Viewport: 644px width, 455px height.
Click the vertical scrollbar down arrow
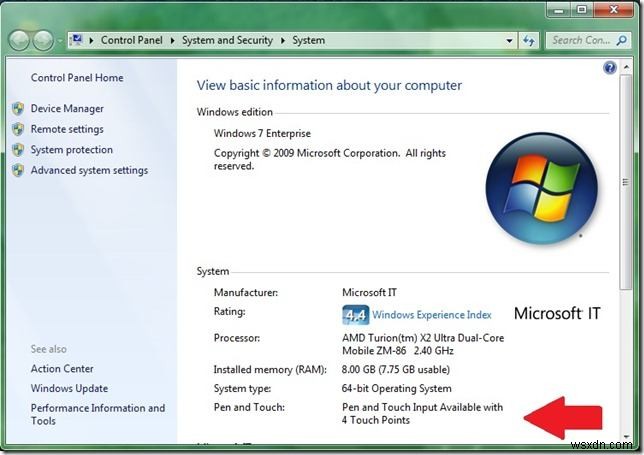[626, 437]
